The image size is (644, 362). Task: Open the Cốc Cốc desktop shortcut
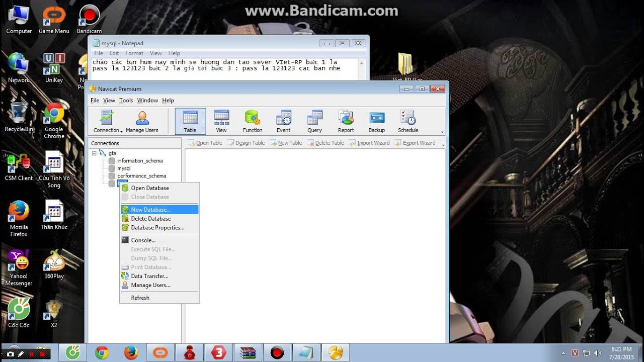click(19, 313)
